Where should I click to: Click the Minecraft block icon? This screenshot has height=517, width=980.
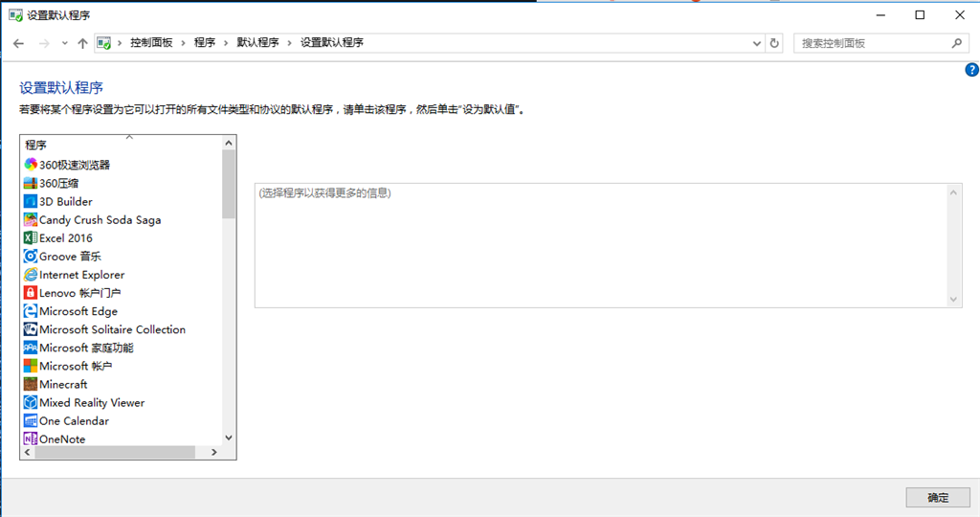(x=30, y=384)
